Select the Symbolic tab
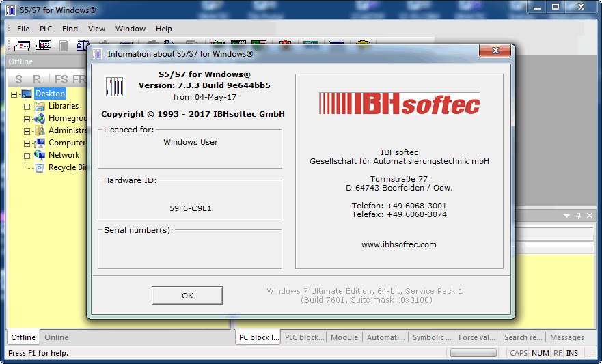The image size is (602, 364). (432, 337)
